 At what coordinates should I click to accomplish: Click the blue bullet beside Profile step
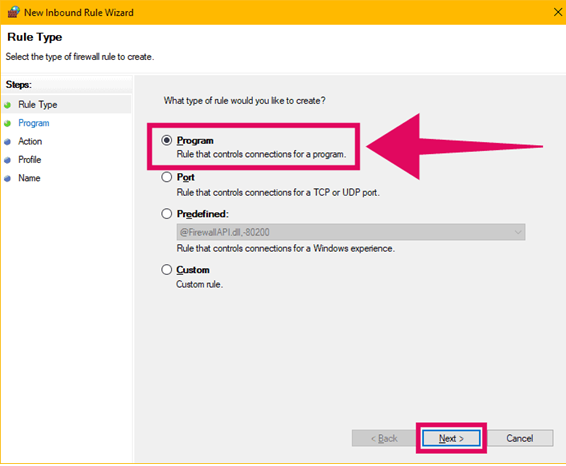point(8,160)
